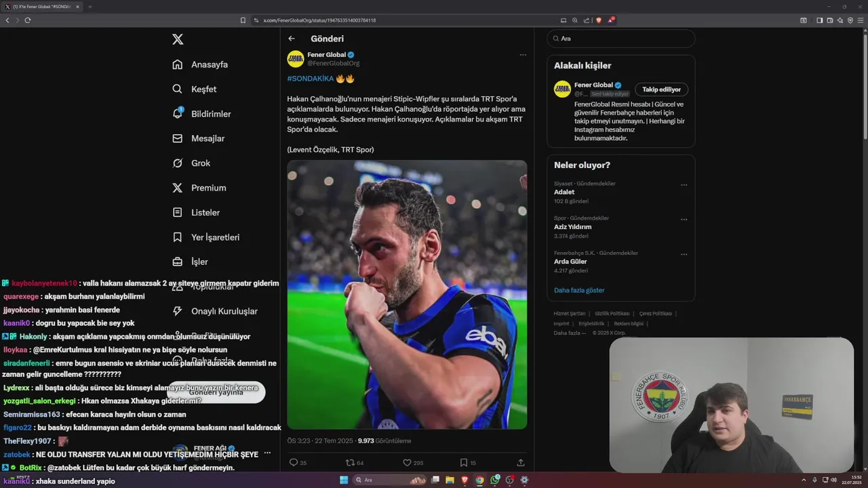Open Fener Global in Alakalı kişiler

click(593, 85)
